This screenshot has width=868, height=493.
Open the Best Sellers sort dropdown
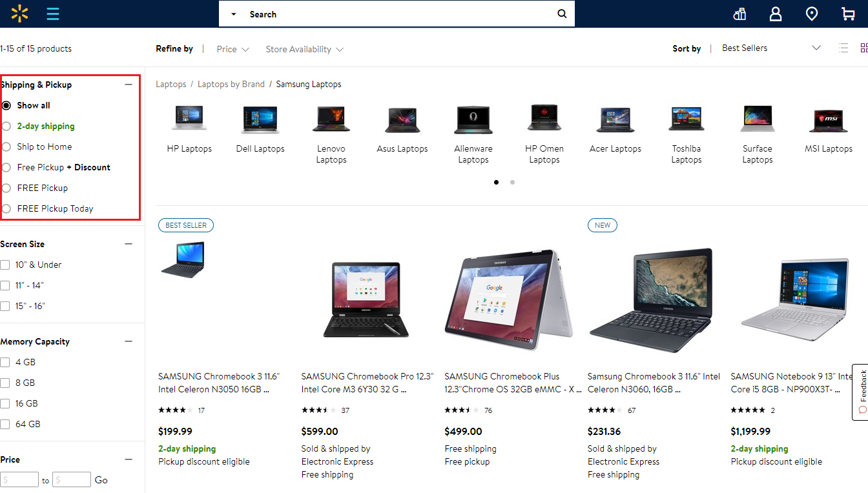coord(771,48)
